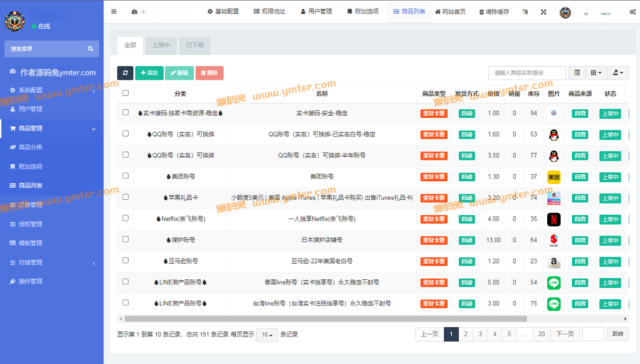Click the green 添加 button
The height and width of the screenshot is (364, 640).
click(x=149, y=73)
